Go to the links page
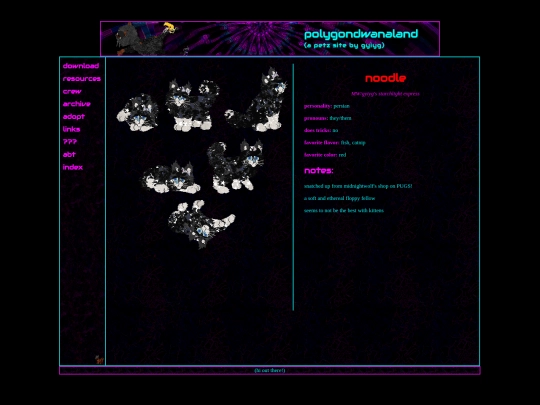 [71, 129]
